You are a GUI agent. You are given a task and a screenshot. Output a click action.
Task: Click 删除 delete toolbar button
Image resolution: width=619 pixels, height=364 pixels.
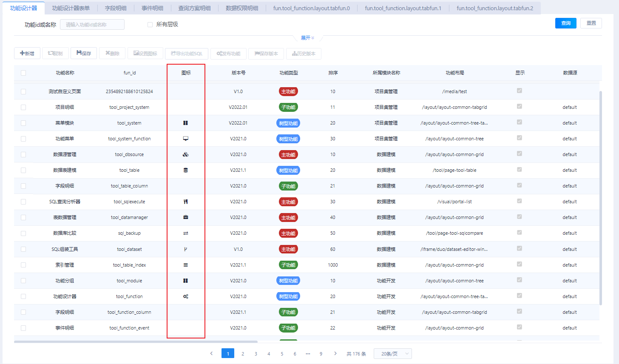click(112, 53)
